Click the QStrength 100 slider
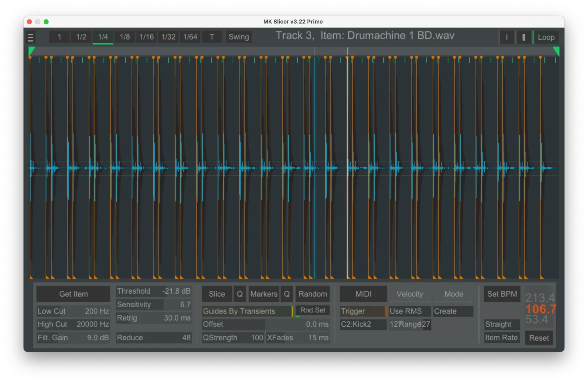Screen dimensions: 588x383 pos(233,338)
